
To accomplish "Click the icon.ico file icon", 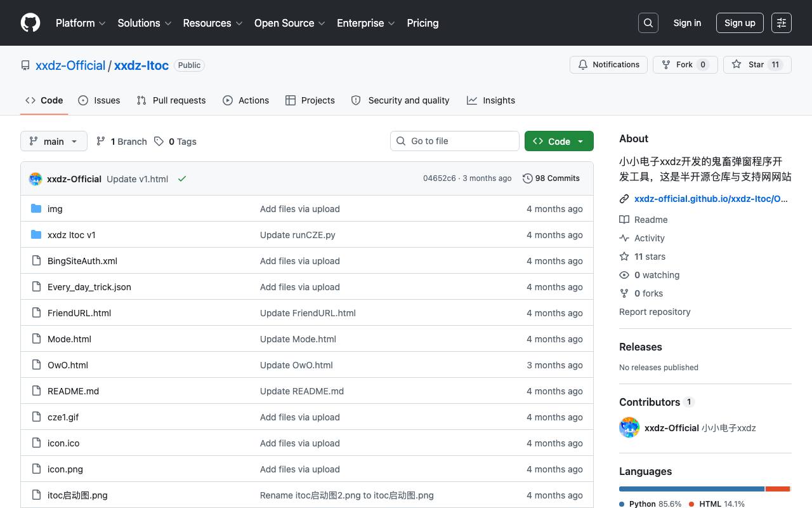I will pyautogui.click(x=36, y=443).
